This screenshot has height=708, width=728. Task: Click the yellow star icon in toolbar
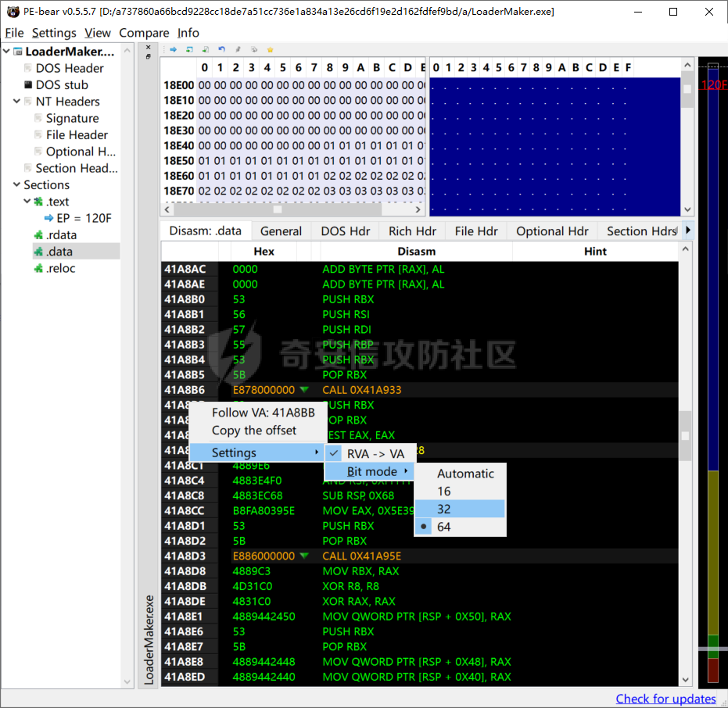coord(270,49)
